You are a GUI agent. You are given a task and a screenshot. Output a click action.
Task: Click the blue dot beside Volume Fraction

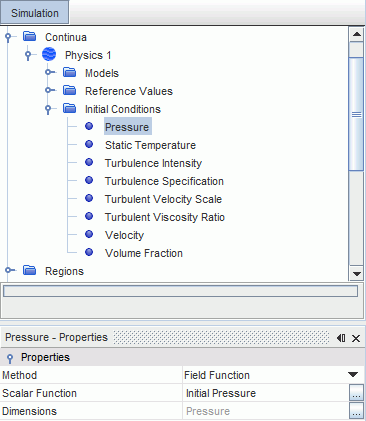coord(89,252)
